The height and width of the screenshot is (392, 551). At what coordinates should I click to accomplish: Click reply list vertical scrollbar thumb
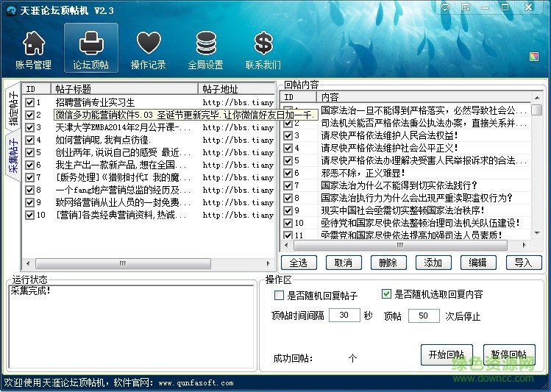(x=537, y=110)
